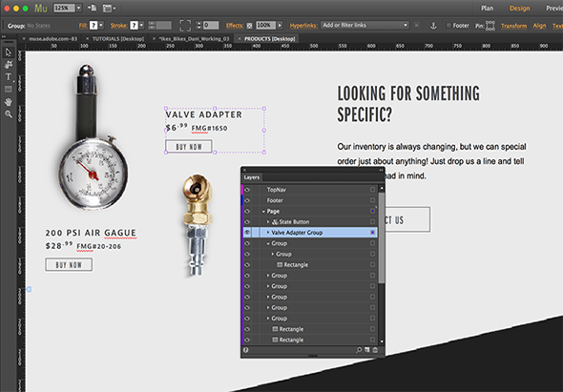Click BUY NOW under Valve Adapter
Image resolution: width=563 pixels, height=392 pixels.
(x=189, y=147)
